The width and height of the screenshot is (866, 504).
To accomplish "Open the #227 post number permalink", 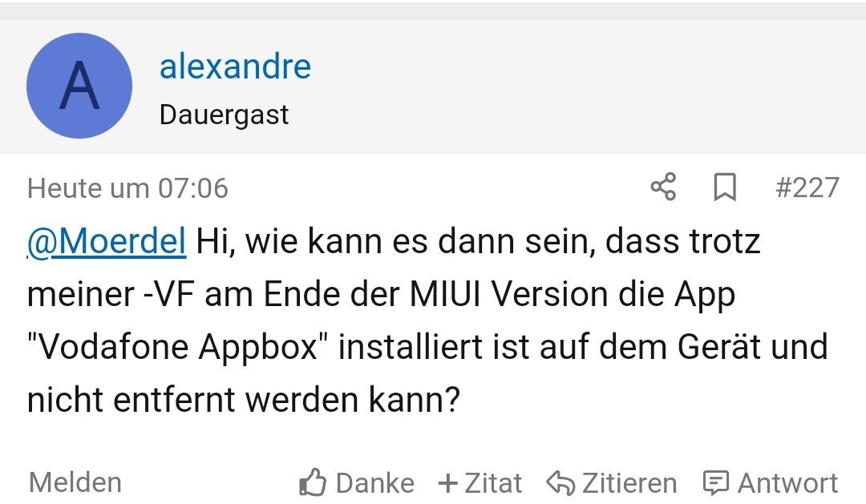I will pos(807,187).
